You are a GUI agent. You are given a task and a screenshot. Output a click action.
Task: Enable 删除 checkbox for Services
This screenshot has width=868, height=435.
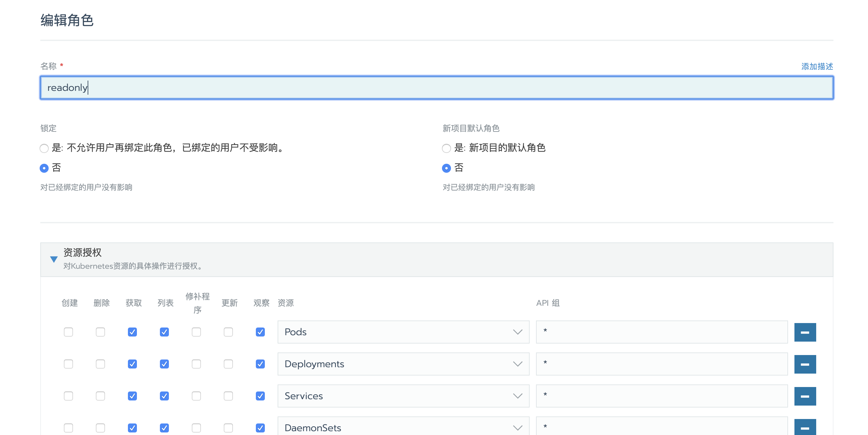point(100,396)
